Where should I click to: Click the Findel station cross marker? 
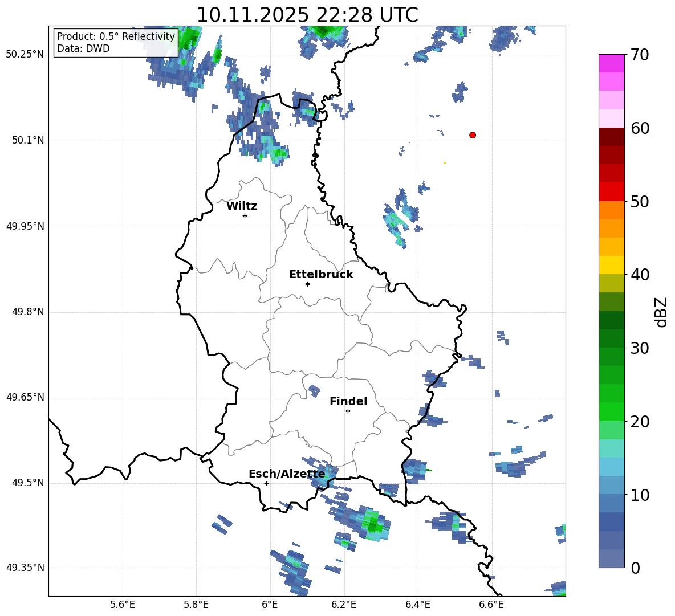[348, 411]
